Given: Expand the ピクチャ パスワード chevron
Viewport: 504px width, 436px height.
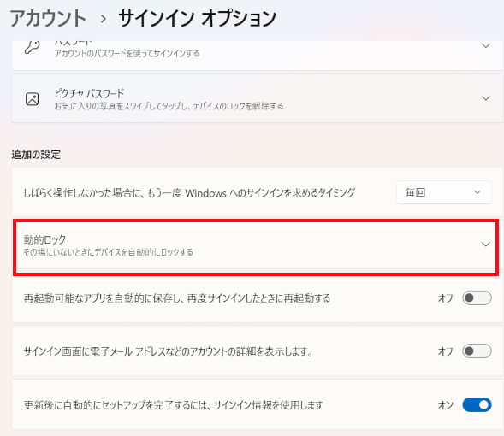Looking at the screenshot, I should click(x=486, y=98).
